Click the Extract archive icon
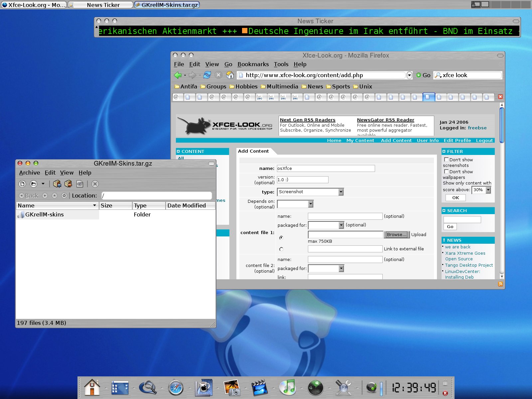 pyautogui.click(x=68, y=184)
